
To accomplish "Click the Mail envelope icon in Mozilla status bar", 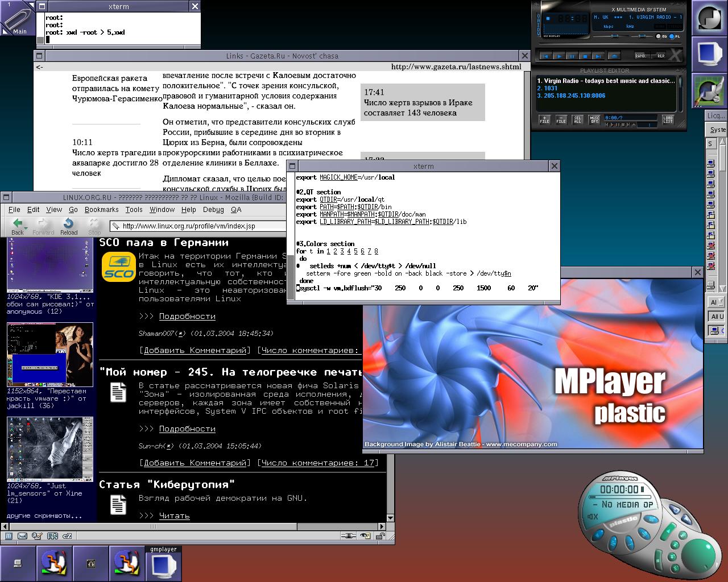I will click(23, 536).
